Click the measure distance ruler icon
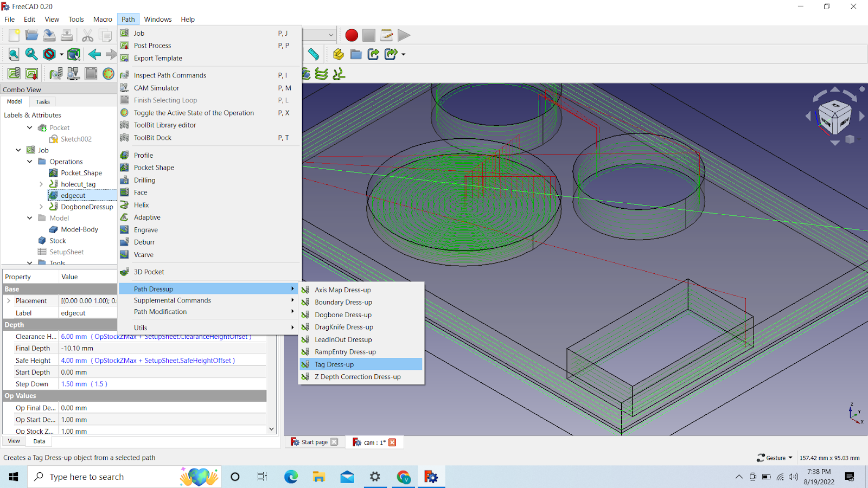This screenshot has height=488, width=868. click(x=313, y=54)
